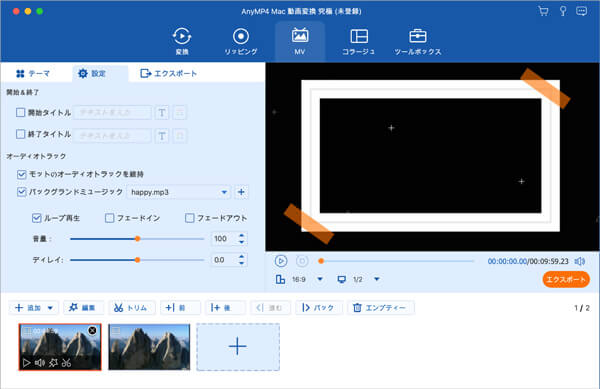Enable the フェードイン checkbox
Image resolution: width=600 pixels, height=389 pixels.
click(109, 218)
